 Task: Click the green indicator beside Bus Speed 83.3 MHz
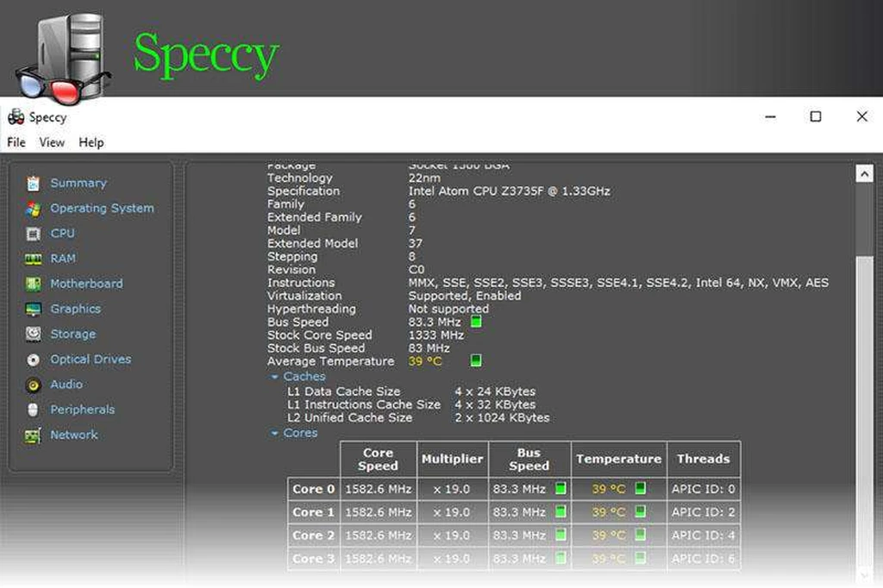click(x=476, y=322)
